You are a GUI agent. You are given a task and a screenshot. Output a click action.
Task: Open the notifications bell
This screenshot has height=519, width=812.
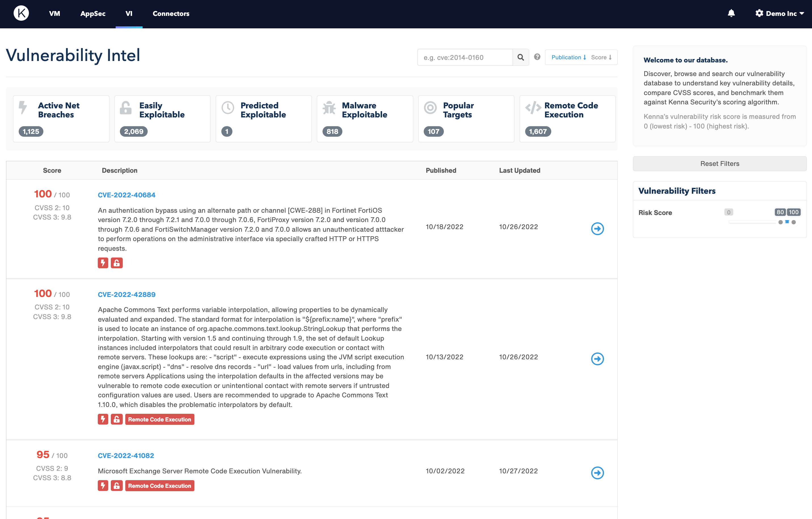pos(731,14)
